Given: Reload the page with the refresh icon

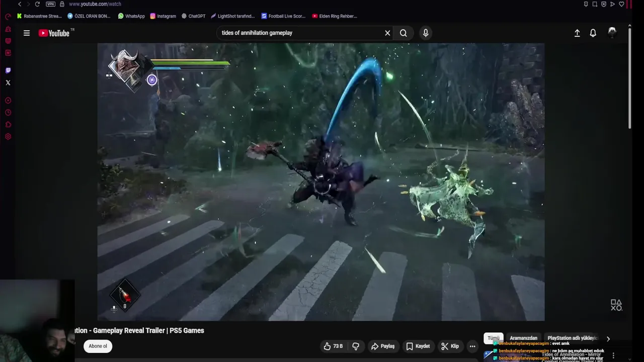Looking at the screenshot, I should pos(37,4).
